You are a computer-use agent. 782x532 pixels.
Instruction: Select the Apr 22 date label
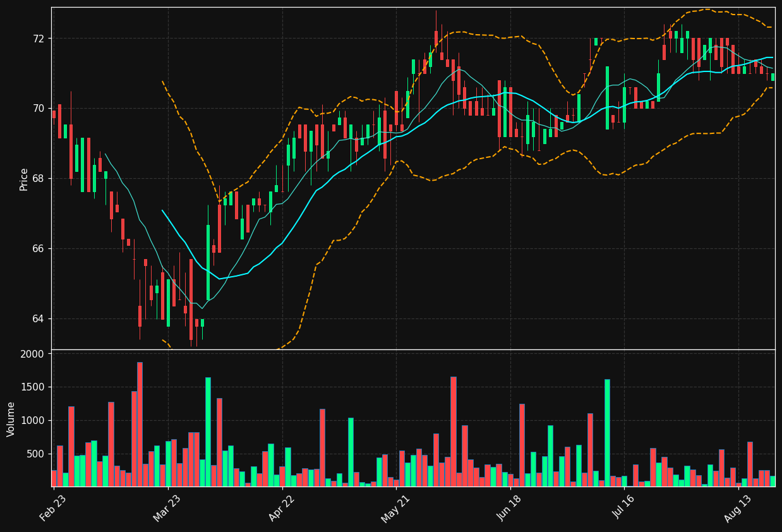pyautogui.click(x=282, y=507)
